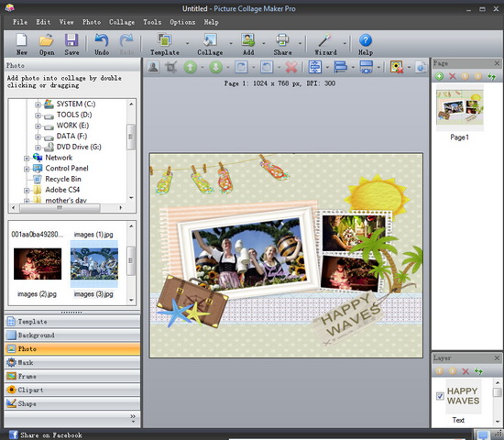Viewport: 504px width, 440px height.
Task: Open the View menu
Action: [x=66, y=22]
